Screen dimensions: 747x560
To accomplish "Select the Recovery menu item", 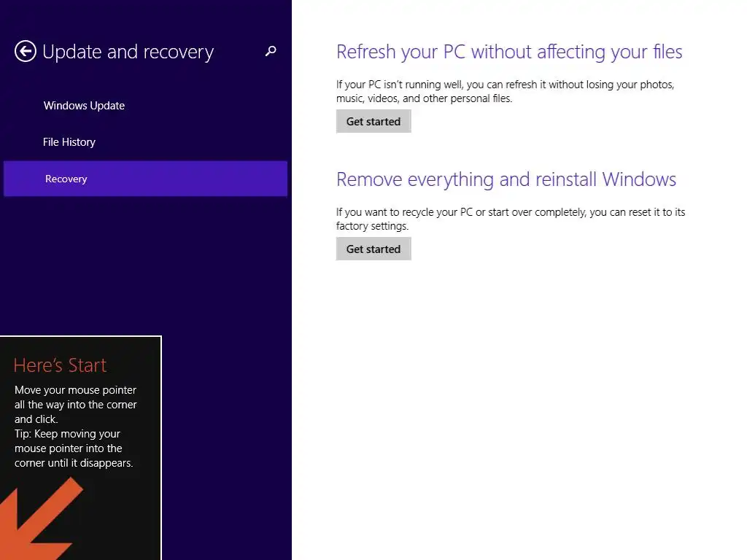I will (145, 179).
